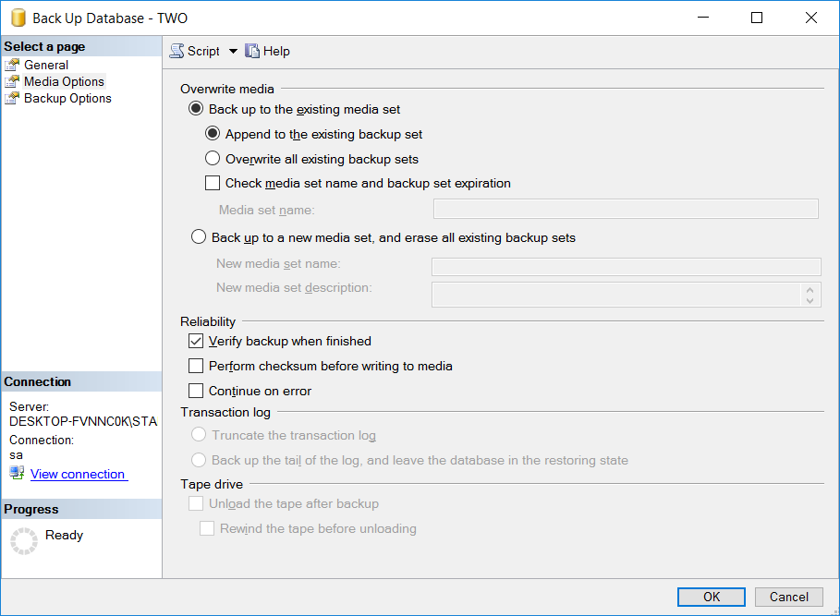Open the View connection link
Image resolution: width=840 pixels, height=616 pixels.
(79, 474)
